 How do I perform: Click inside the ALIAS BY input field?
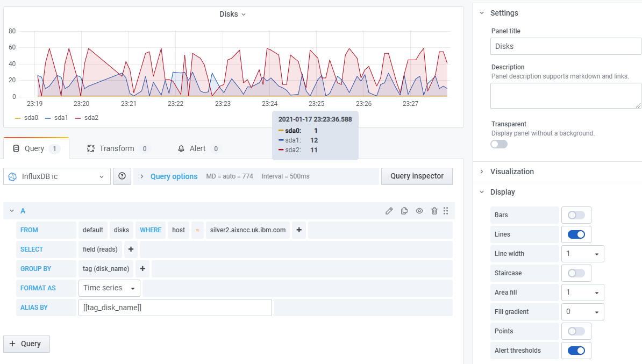pos(175,307)
